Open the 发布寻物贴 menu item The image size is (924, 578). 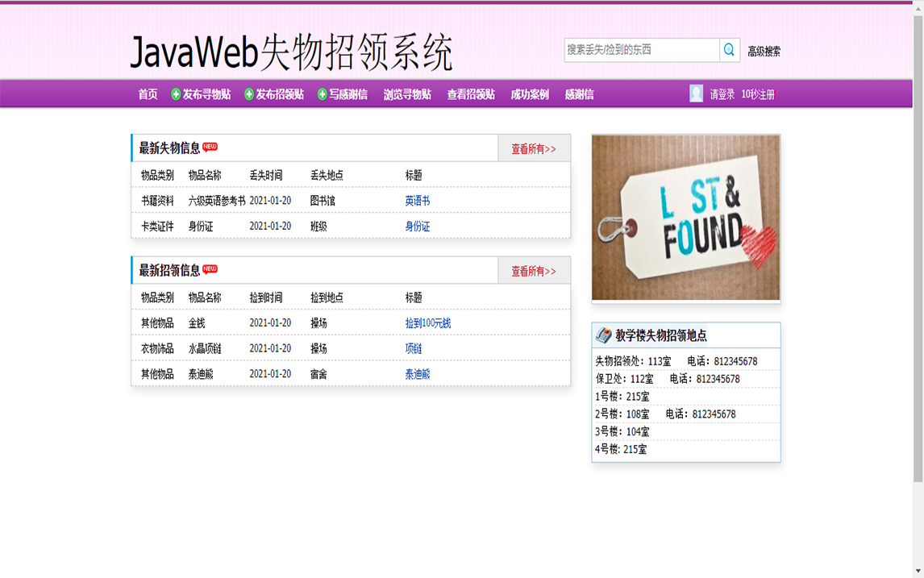[206, 94]
